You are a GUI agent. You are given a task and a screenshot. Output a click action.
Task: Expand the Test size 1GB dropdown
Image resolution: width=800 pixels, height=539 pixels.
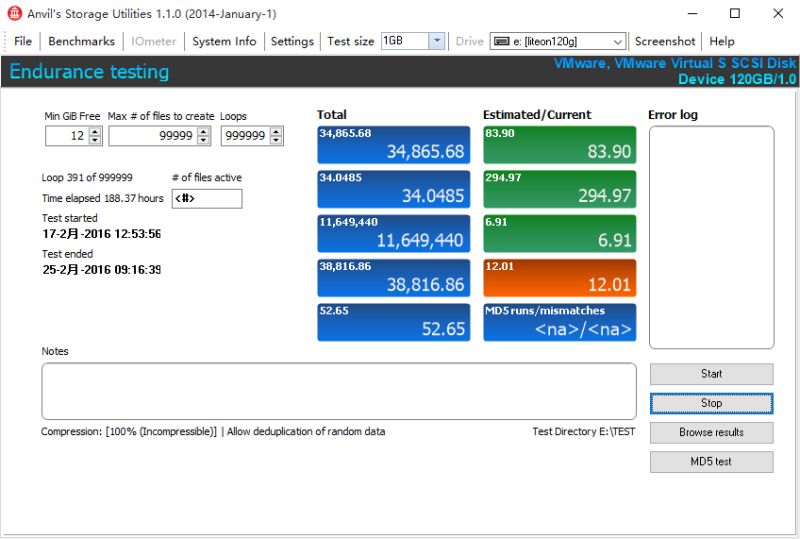click(x=437, y=41)
